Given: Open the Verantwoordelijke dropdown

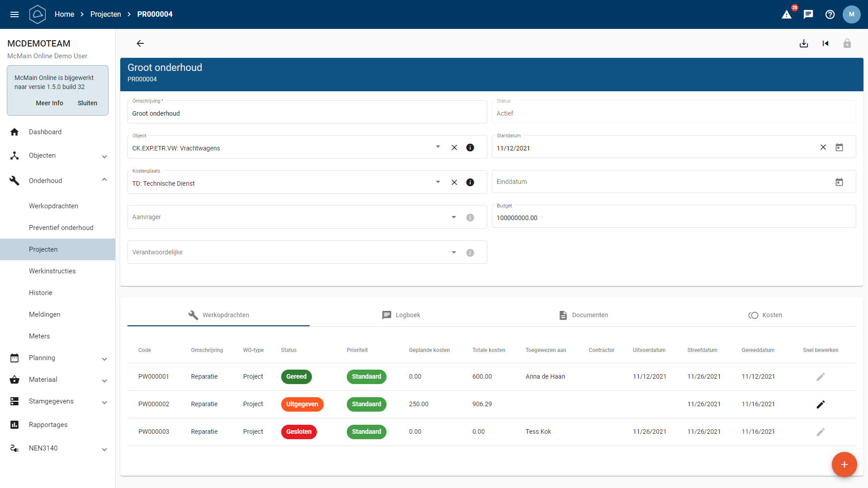Looking at the screenshot, I should (x=454, y=253).
